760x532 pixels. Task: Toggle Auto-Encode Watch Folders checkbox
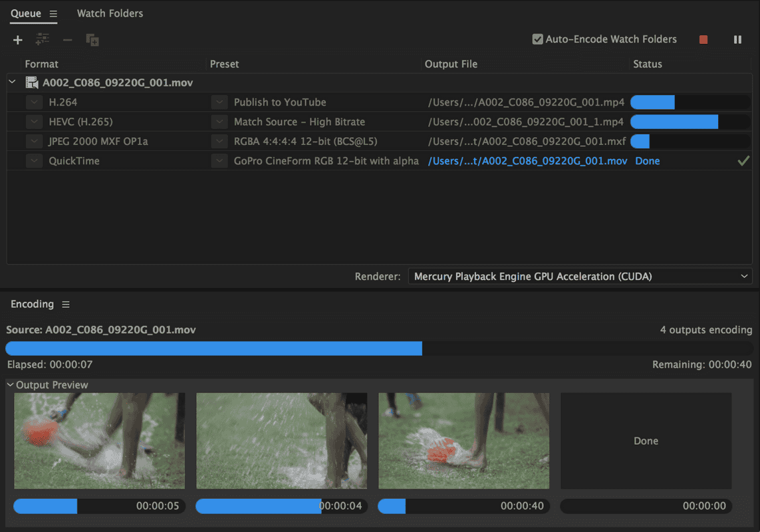[537, 39]
